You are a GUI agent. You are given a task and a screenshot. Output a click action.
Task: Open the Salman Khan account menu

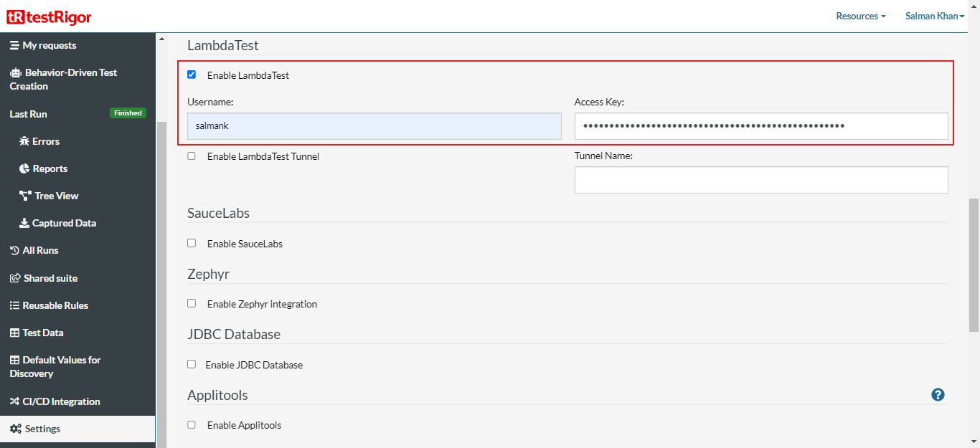pyautogui.click(x=933, y=15)
